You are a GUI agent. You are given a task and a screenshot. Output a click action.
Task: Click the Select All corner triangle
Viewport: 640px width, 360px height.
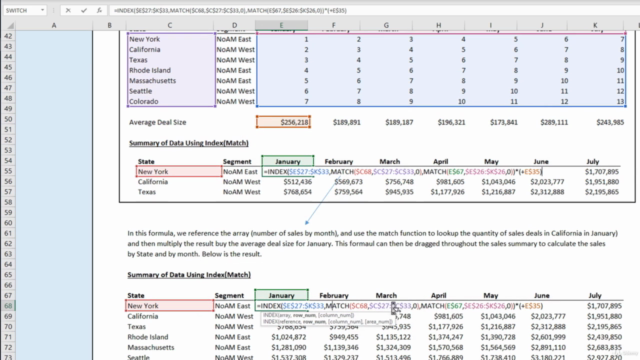9,26
